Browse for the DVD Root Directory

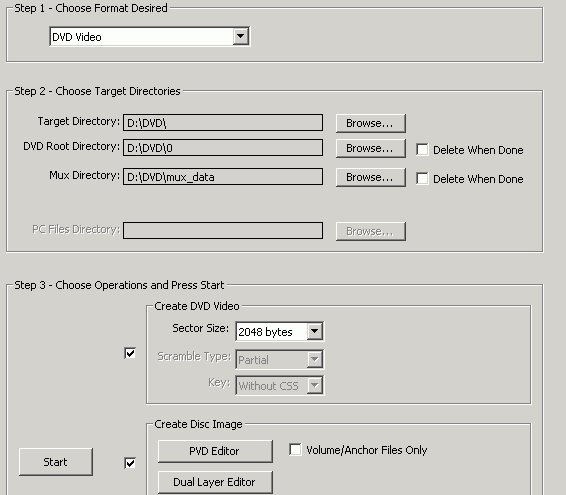[x=370, y=148]
